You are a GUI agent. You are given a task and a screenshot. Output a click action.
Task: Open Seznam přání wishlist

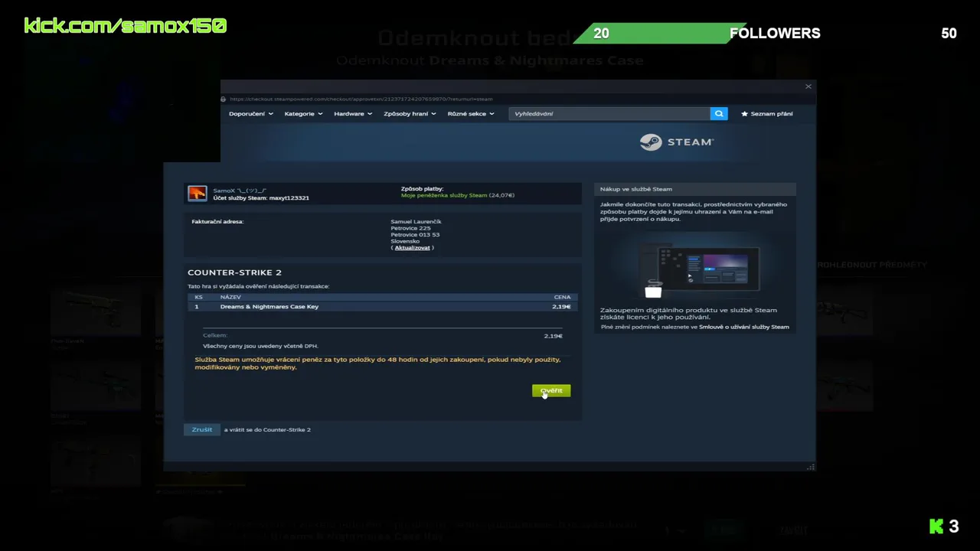(x=767, y=114)
